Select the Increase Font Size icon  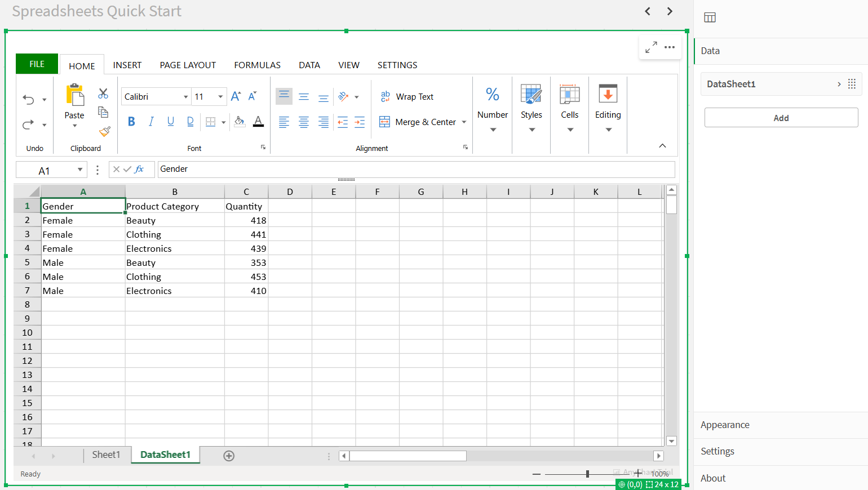click(x=234, y=95)
